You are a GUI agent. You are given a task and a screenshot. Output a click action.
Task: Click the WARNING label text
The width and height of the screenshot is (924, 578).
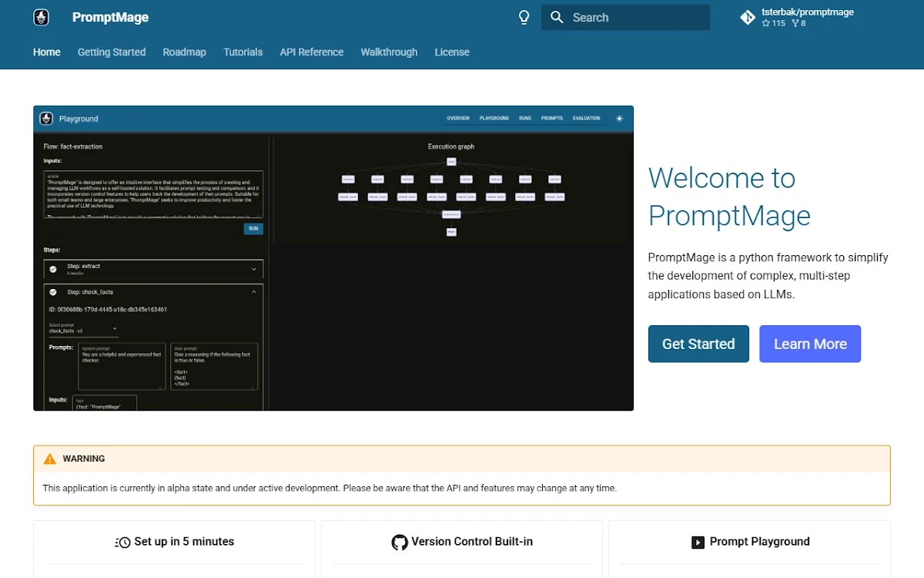click(84, 459)
